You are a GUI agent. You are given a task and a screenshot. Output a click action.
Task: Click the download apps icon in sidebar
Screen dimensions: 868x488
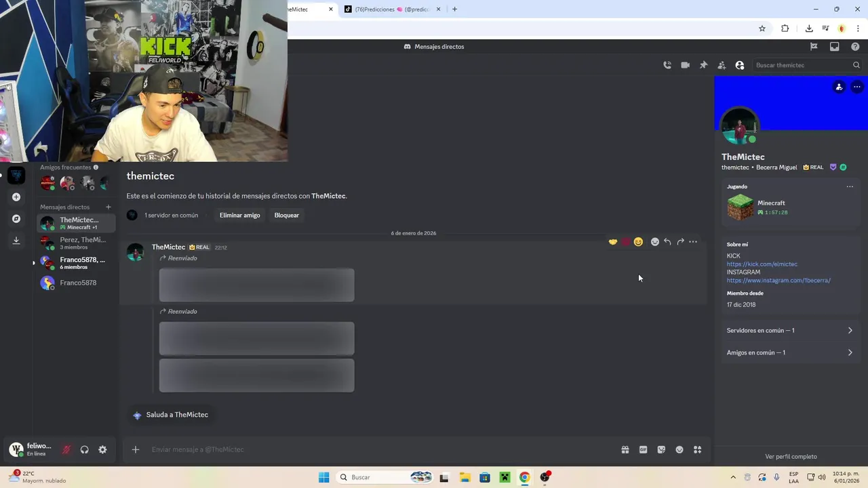[16, 241]
